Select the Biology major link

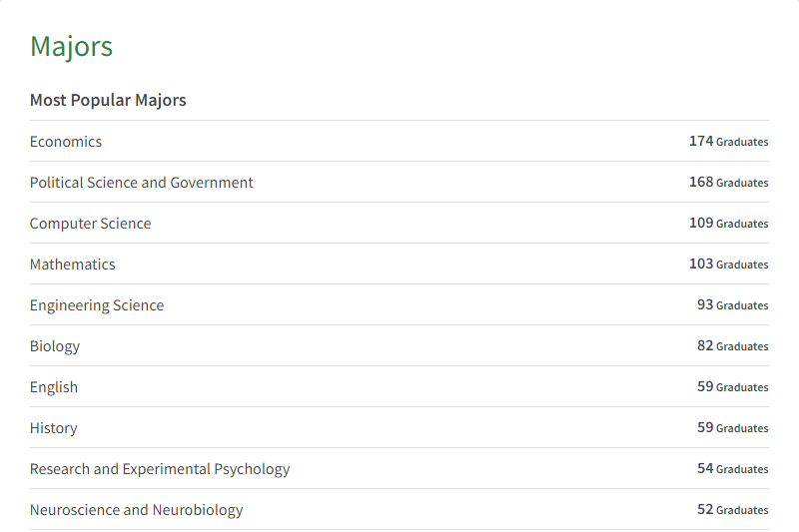click(55, 346)
